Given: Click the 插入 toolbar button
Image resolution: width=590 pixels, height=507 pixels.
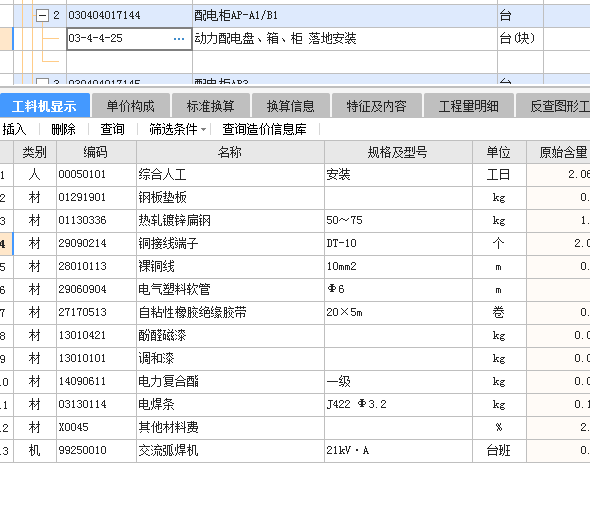Looking at the screenshot, I should (14, 129).
